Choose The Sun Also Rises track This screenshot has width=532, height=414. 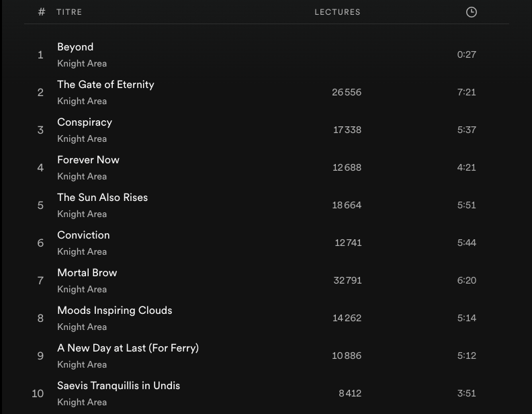click(x=102, y=198)
